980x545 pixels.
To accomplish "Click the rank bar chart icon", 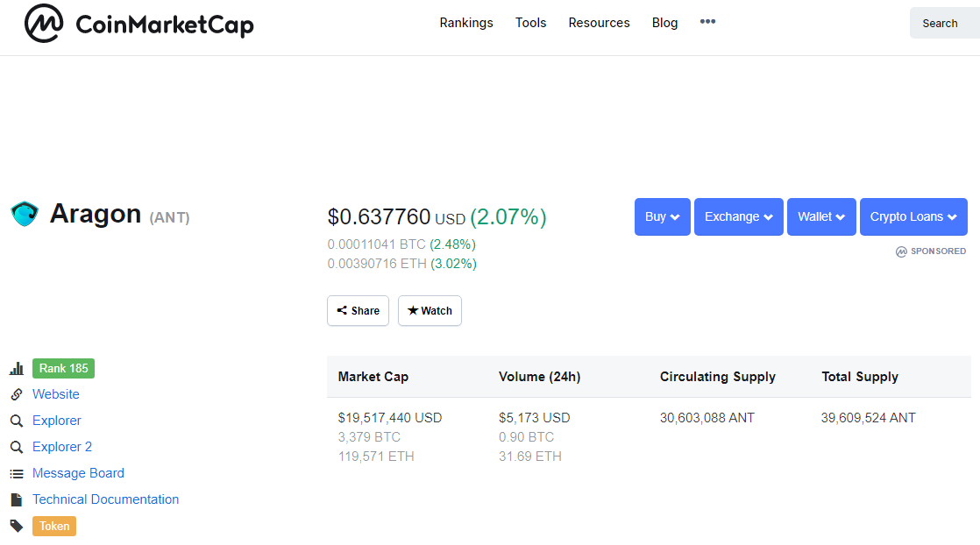I will click(17, 368).
